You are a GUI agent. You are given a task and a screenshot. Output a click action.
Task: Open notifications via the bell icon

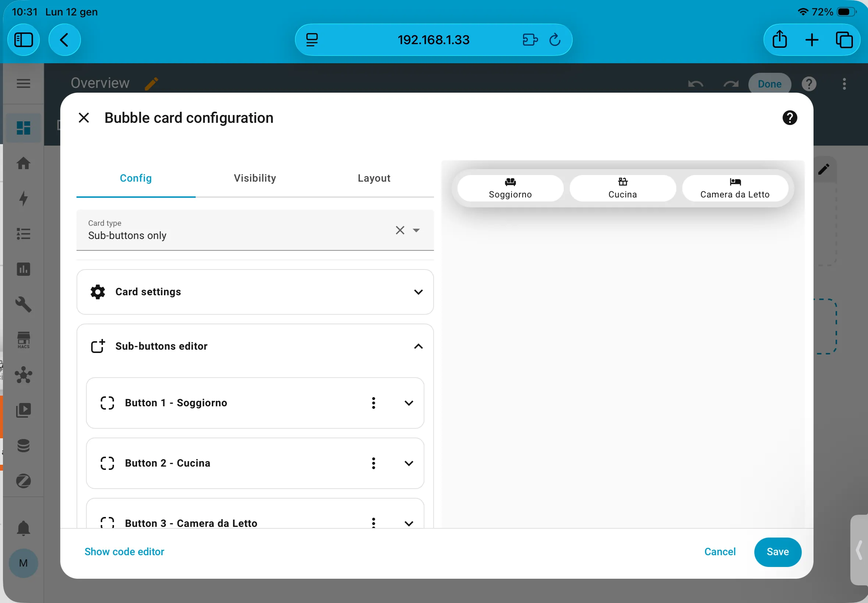tap(24, 528)
